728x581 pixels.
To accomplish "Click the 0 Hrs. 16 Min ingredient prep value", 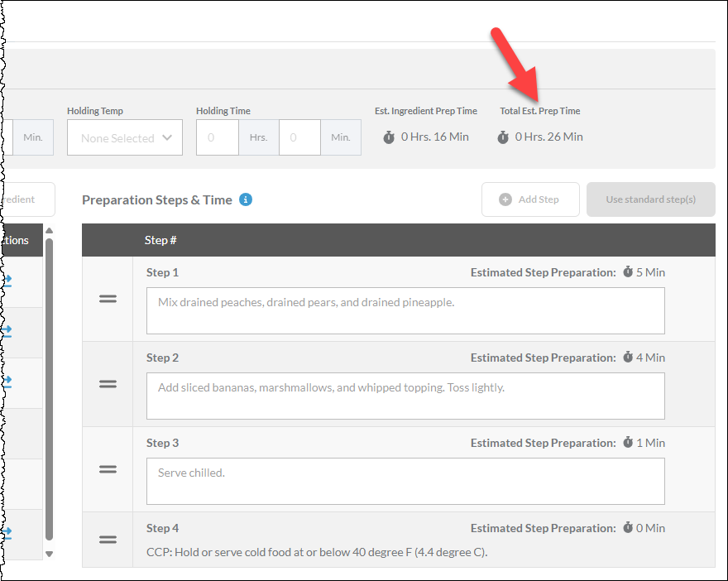I will 435,137.
